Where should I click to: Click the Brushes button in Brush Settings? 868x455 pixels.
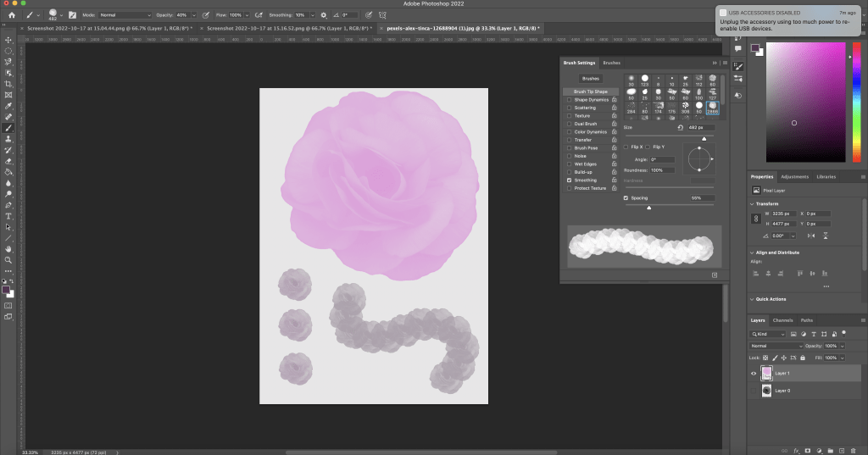[x=590, y=78]
